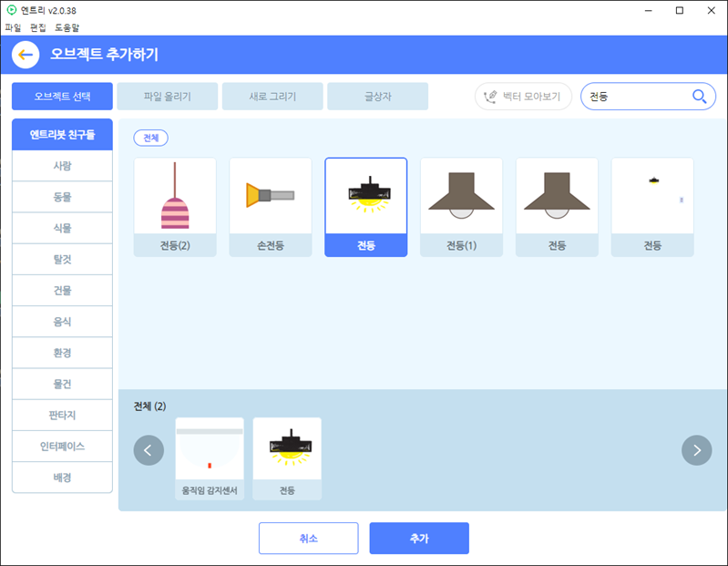Screen dimensions: 728x566
Task: Open the 엔트리봇 친구들 category
Action: tap(62, 135)
